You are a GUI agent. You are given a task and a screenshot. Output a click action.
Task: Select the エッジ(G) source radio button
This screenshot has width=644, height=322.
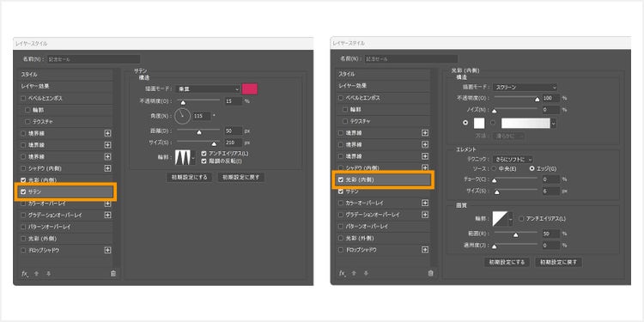pos(532,168)
